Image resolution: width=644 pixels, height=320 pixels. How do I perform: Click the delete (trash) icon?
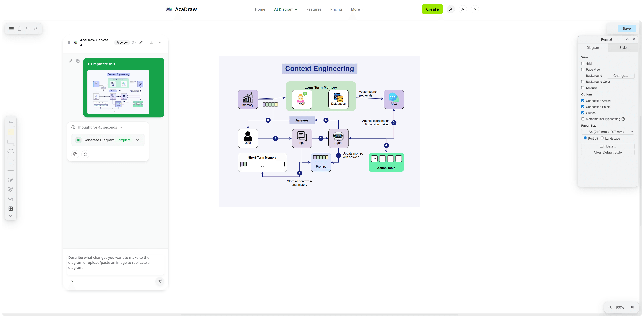pos(19,29)
